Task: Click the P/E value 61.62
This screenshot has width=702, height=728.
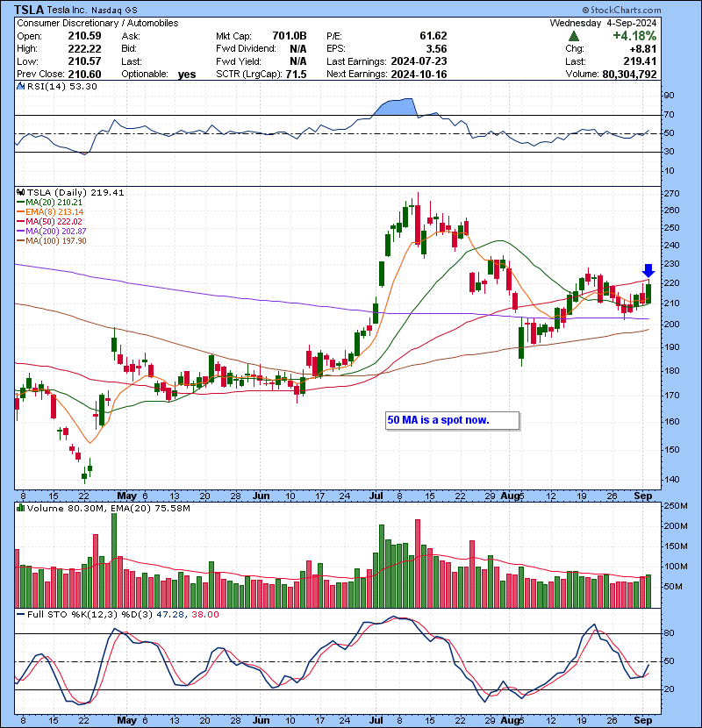Action: pyautogui.click(x=433, y=36)
